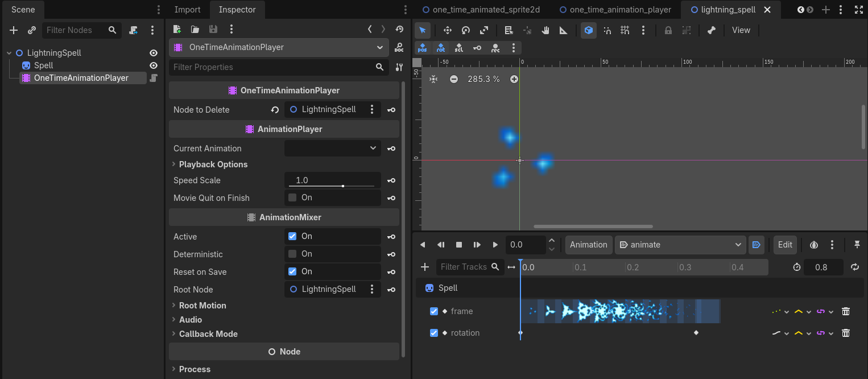Add a new child node in Scene panel
868x379 pixels.
click(14, 30)
